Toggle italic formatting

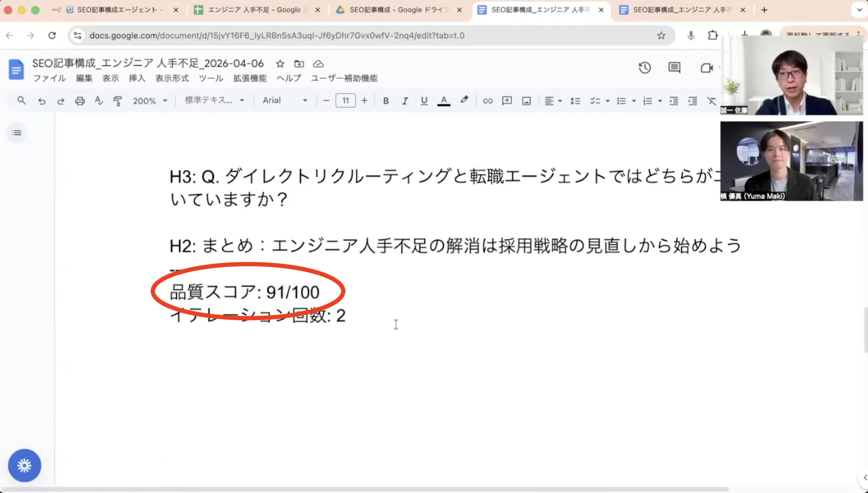[x=405, y=101]
